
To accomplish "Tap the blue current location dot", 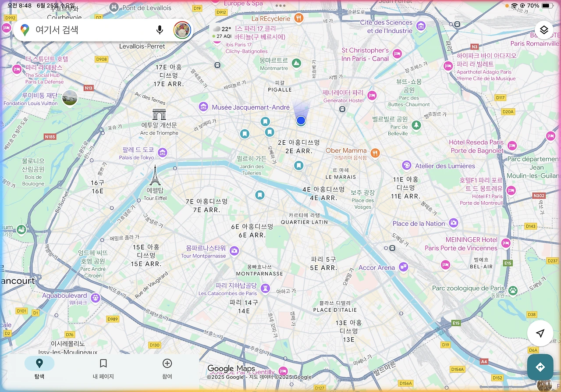I will tap(300, 120).
